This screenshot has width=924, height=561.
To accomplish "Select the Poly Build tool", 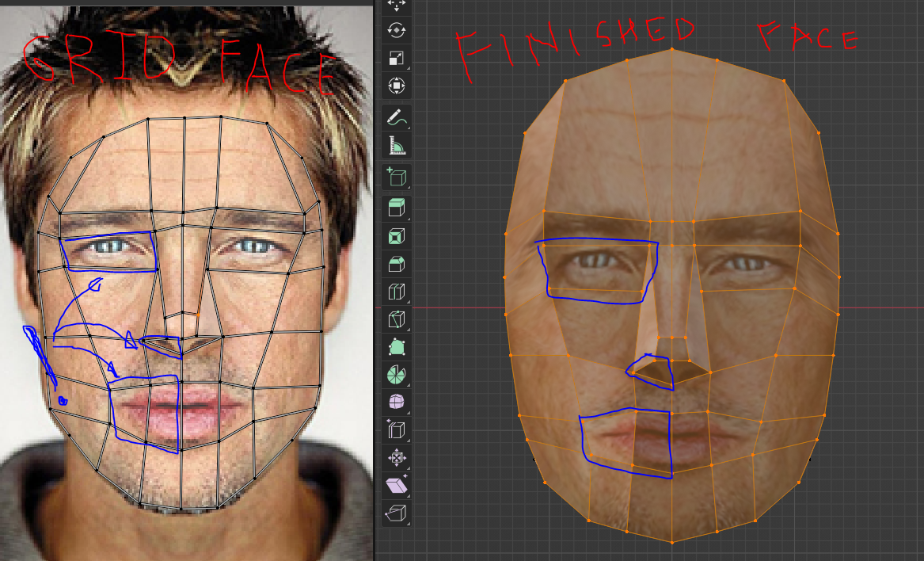I will click(x=397, y=347).
